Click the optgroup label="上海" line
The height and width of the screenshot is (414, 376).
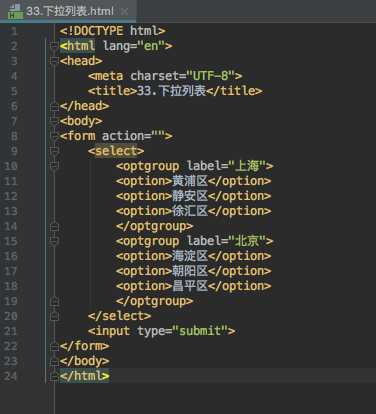click(195, 166)
